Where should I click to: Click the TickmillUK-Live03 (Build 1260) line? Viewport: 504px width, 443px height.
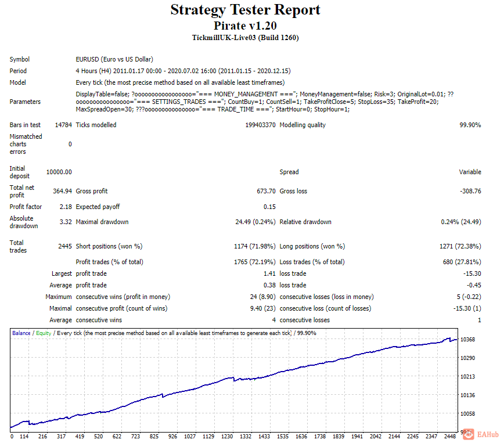[245, 38]
